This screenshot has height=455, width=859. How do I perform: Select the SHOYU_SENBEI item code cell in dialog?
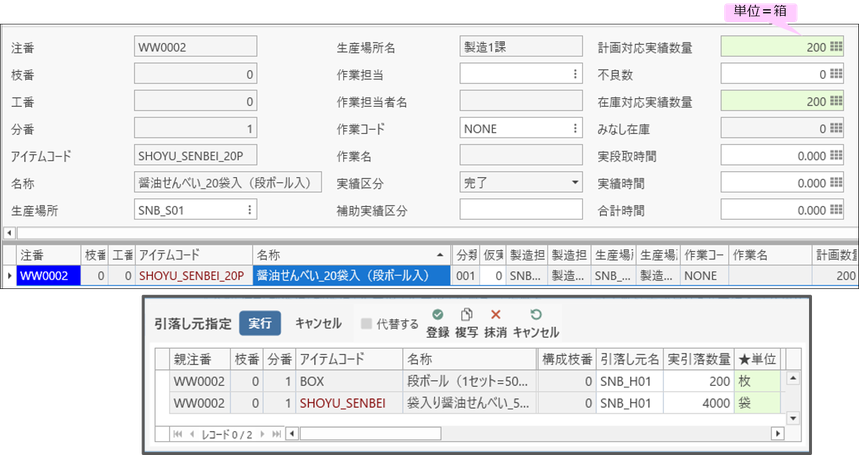[350, 403]
